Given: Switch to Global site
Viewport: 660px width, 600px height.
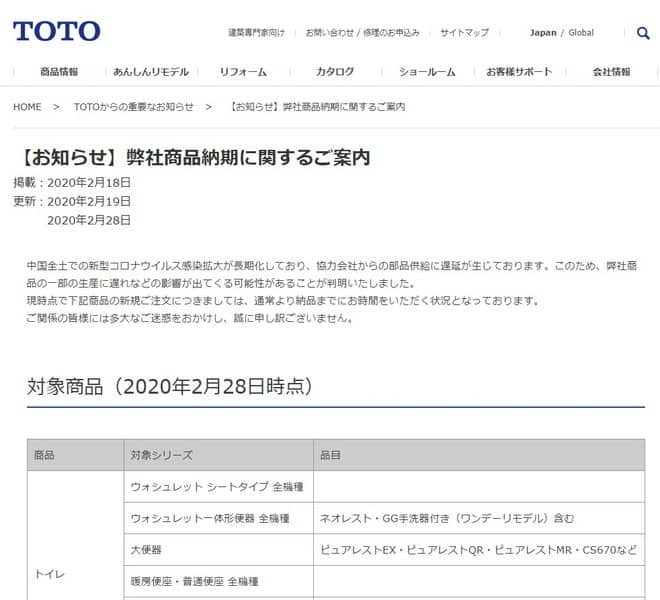Looking at the screenshot, I should tap(581, 32).
